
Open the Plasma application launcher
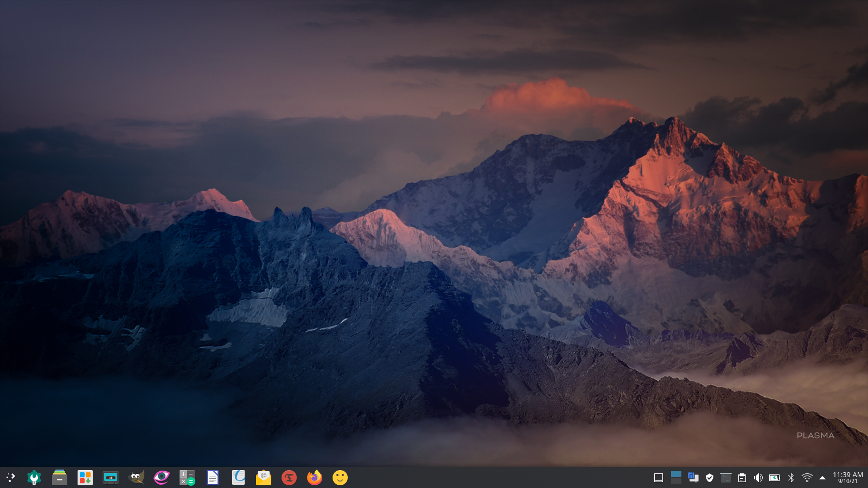[10, 478]
